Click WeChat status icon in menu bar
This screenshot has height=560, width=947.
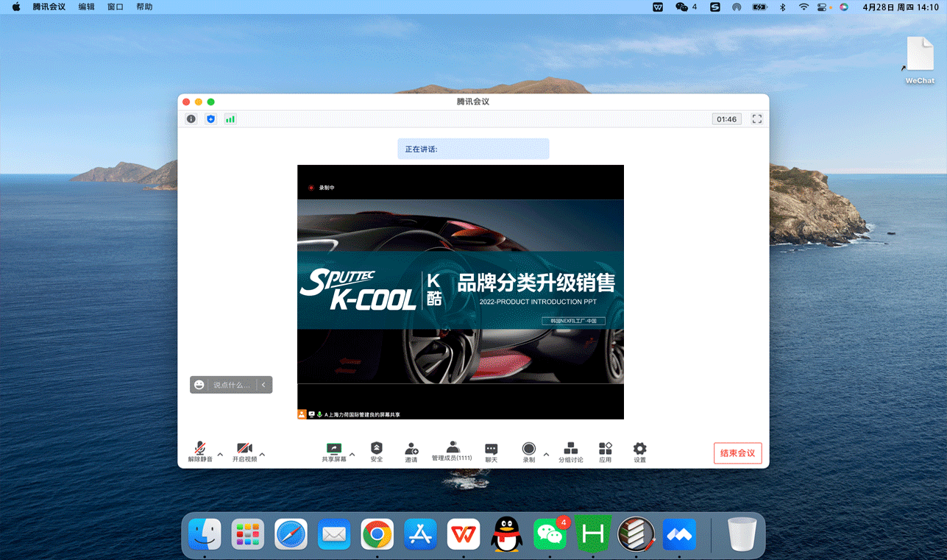pyautogui.click(x=681, y=7)
